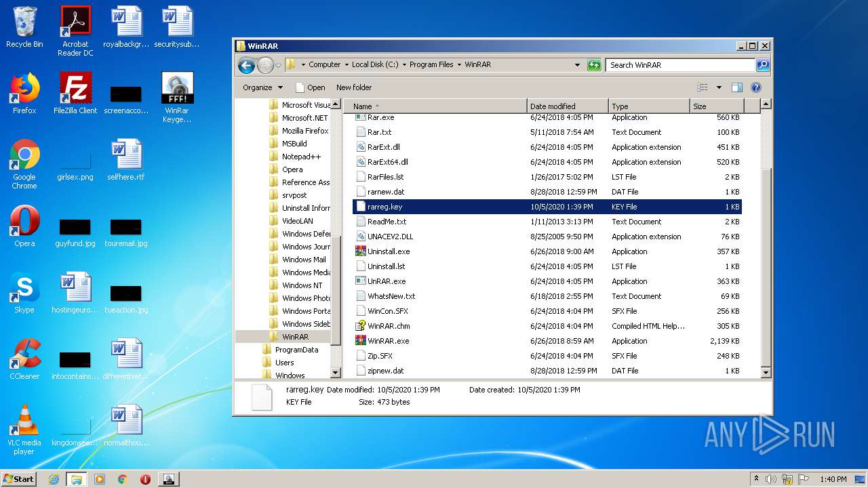Select Users folder in tree
Image resolution: width=868 pixels, height=488 pixels.
(x=284, y=363)
